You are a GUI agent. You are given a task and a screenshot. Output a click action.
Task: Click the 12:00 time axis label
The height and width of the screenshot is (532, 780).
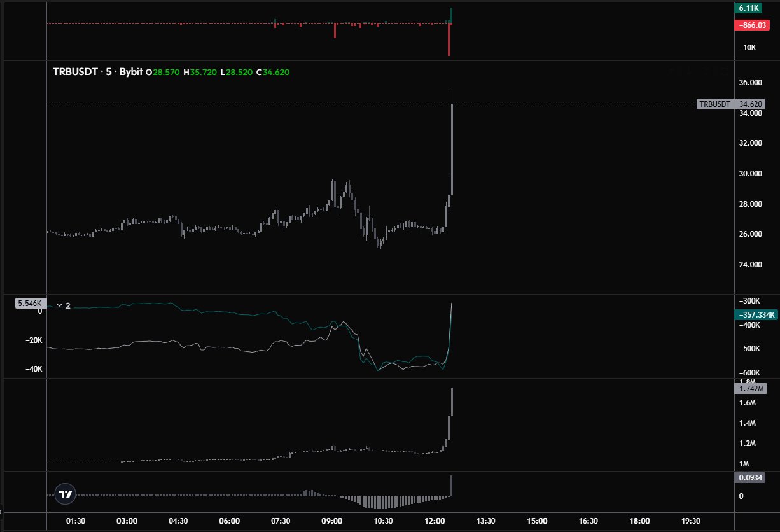(x=435, y=521)
